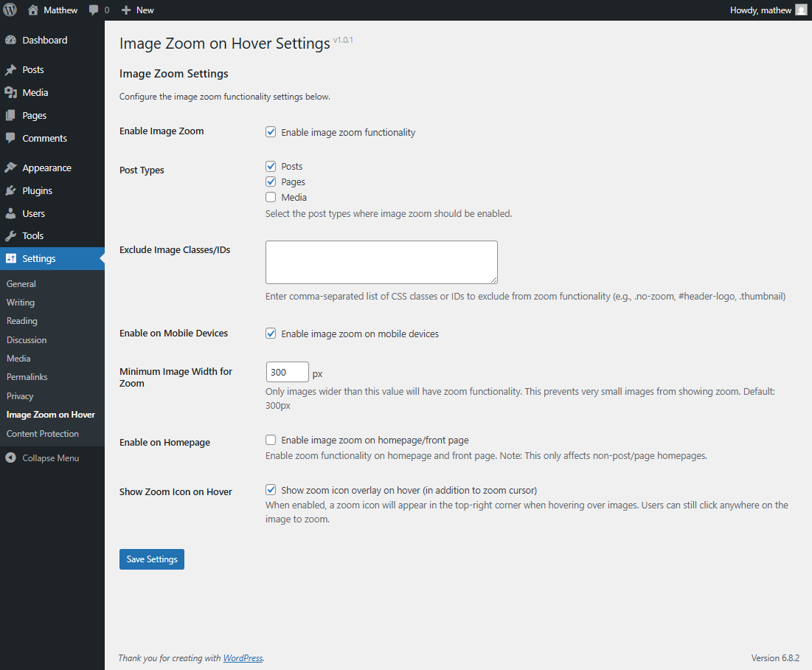Click the Dashboard gauge icon
Screen dimensions: 812x670
(10, 41)
